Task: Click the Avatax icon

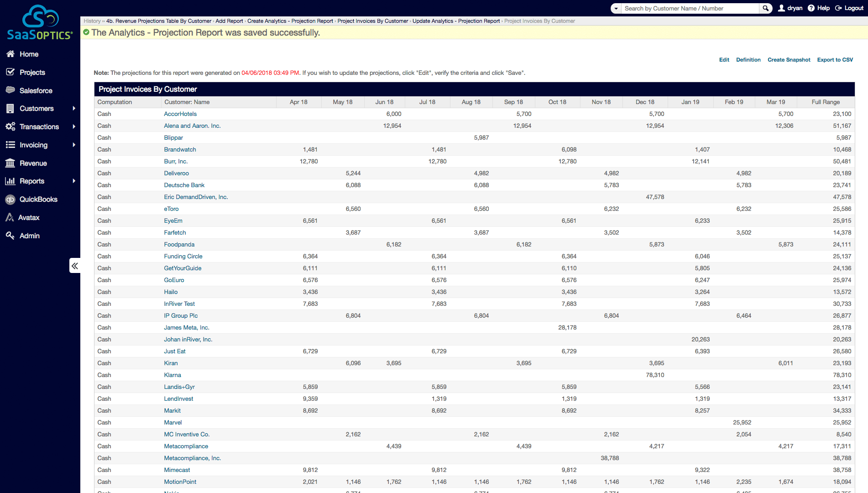Action: click(10, 217)
